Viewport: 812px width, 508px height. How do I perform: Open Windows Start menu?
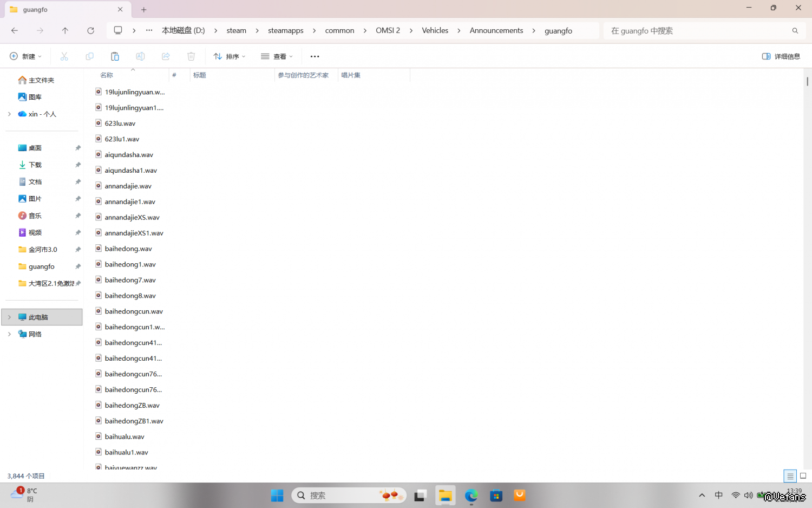277,496
